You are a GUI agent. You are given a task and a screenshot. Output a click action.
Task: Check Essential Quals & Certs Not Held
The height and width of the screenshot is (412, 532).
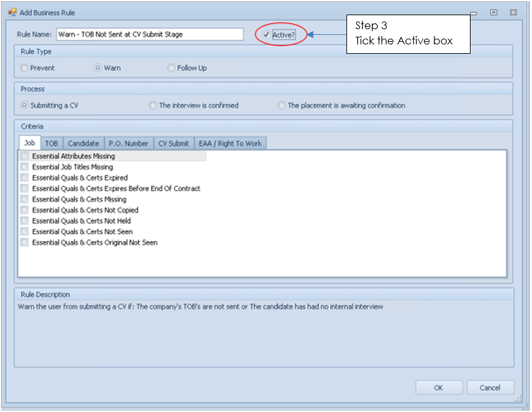pyautogui.click(x=25, y=221)
